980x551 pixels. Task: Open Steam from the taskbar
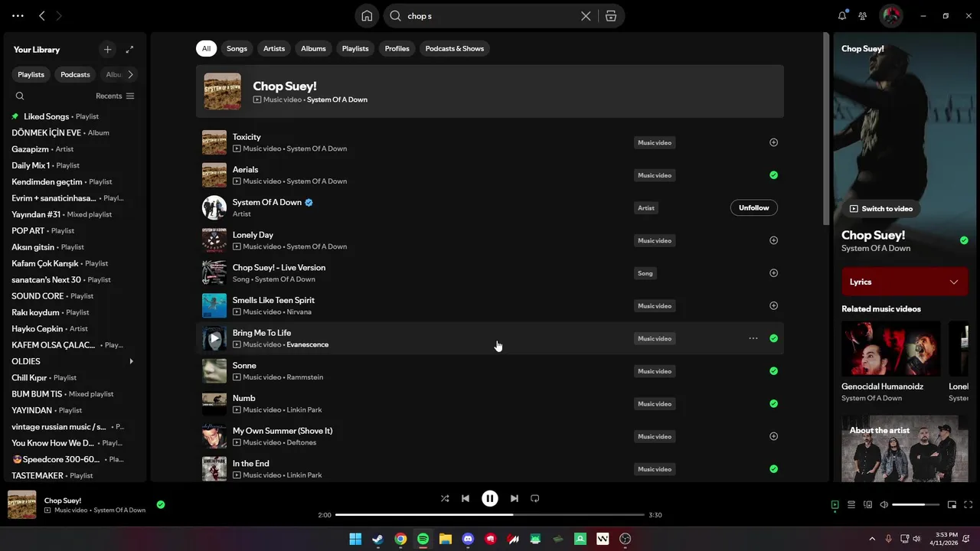coord(377,540)
